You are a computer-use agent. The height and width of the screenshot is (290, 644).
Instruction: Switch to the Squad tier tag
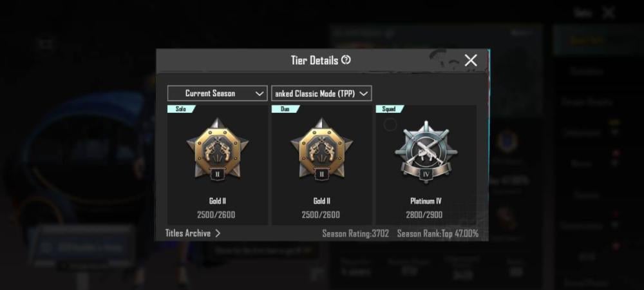pyautogui.click(x=390, y=109)
